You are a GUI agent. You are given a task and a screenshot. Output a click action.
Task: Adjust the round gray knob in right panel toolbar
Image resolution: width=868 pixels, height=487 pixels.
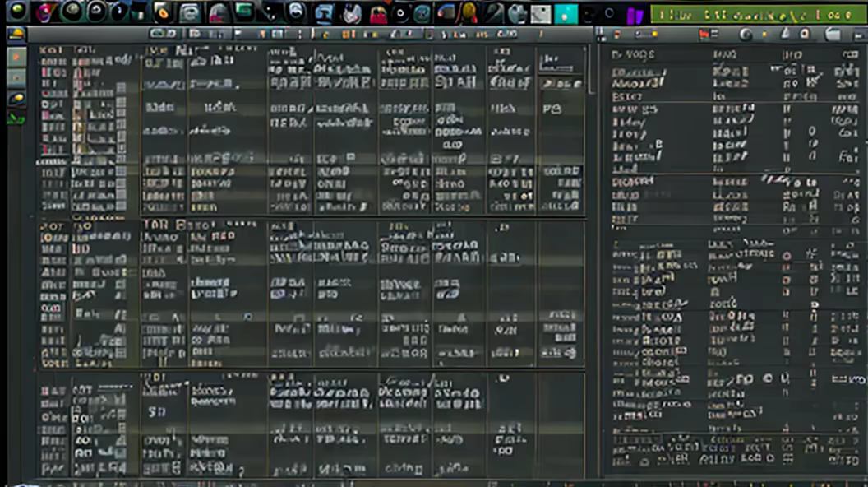coord(746,35)
